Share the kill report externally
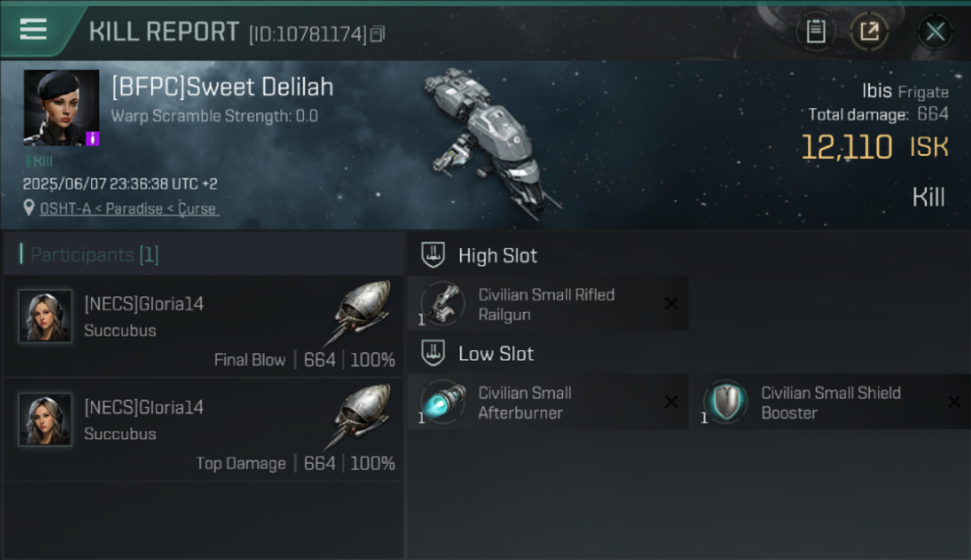This screenshot has width=971, height=560. pos(869,31)
